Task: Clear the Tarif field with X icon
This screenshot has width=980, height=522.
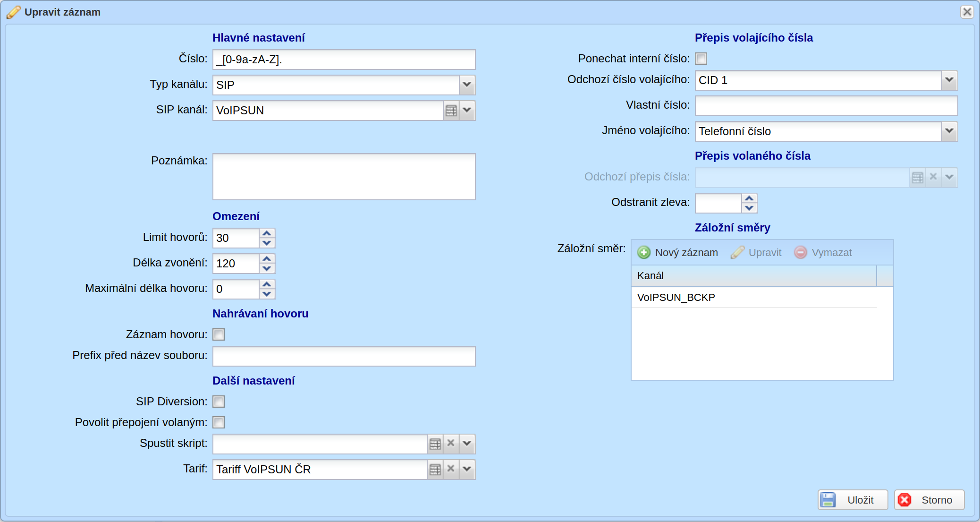Action: click(451, 469)
